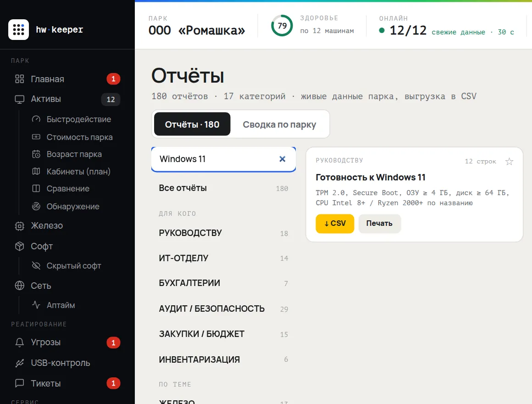Click the Аптайм pulse icon

(x=36, y=305)
